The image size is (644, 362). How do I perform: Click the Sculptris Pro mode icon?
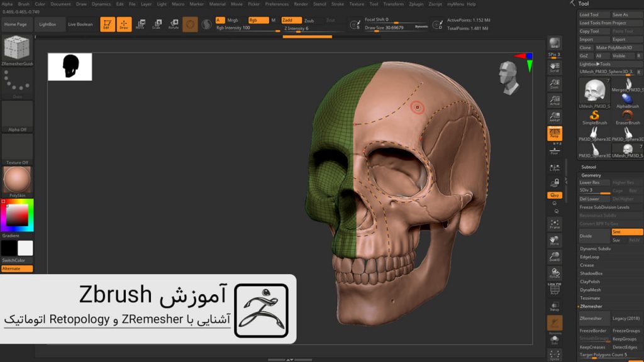tap(206, 25)
